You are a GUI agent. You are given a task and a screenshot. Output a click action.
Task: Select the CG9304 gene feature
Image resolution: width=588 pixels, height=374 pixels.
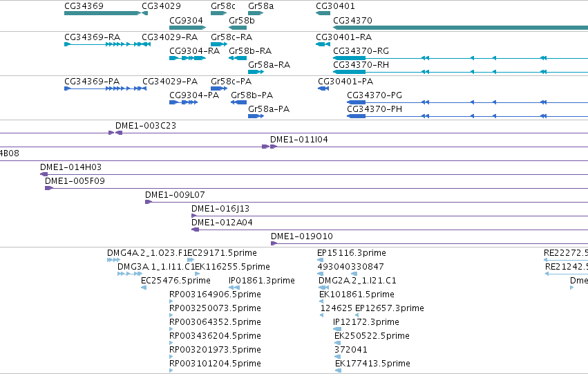tap(187, 28)
